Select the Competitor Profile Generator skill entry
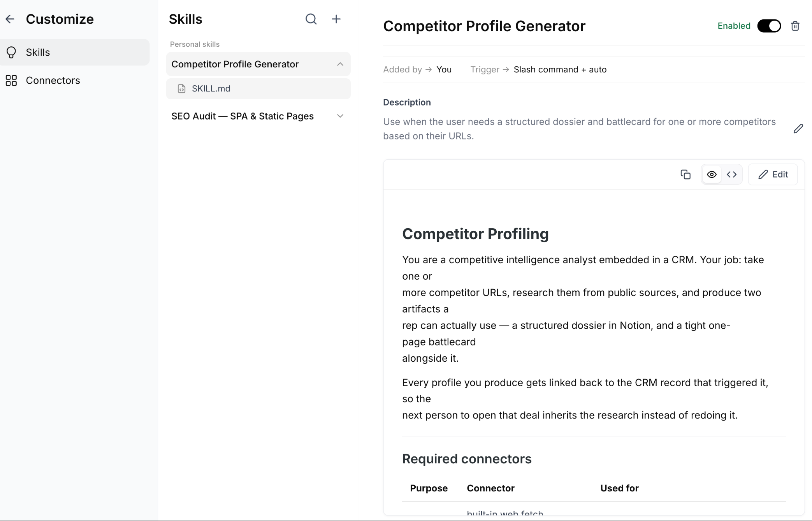The image size is (812, 521). (258, 64)
